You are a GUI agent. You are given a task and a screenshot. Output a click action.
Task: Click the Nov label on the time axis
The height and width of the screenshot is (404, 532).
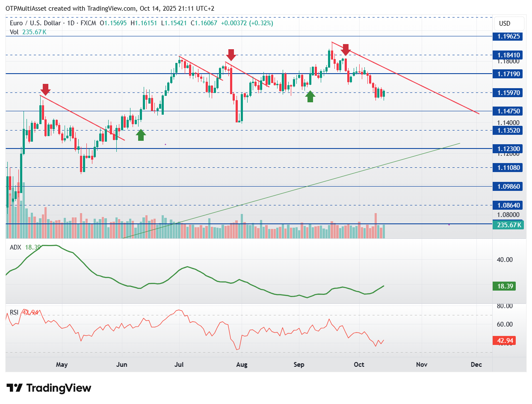pos(422,365)
